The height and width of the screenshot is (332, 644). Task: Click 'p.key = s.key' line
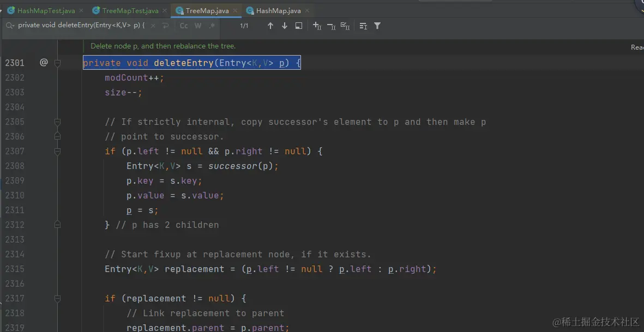[164, 180]
